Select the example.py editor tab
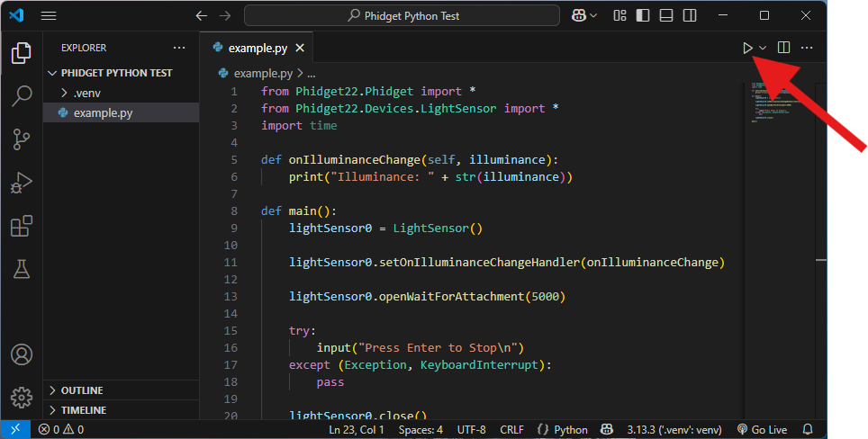868x439 pixels. click(258, 48)
